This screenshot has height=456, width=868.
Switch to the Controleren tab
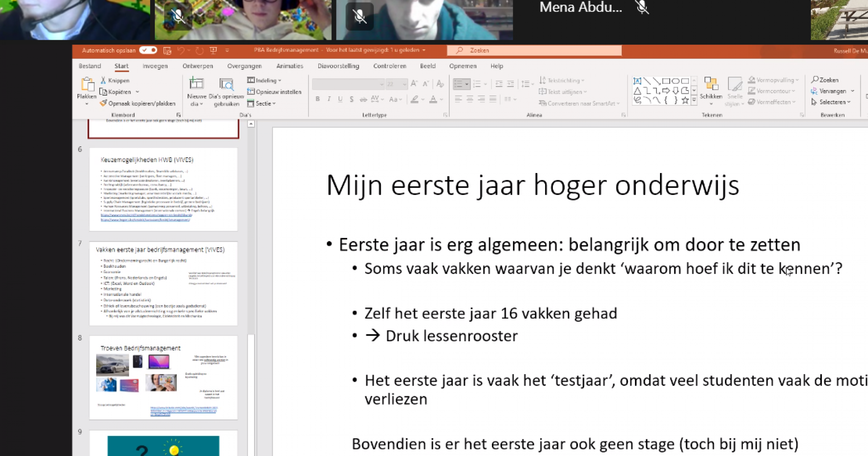(390, 66)
